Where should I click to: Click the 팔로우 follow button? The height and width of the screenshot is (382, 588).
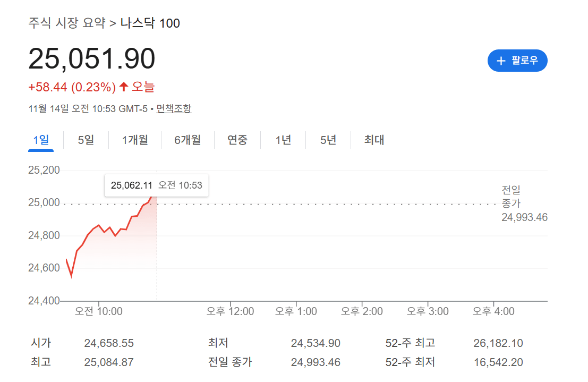click(x=517, y=61)
